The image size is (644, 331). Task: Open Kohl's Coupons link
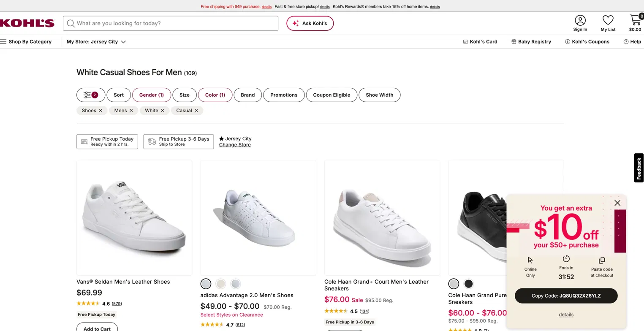coord(587,41)
